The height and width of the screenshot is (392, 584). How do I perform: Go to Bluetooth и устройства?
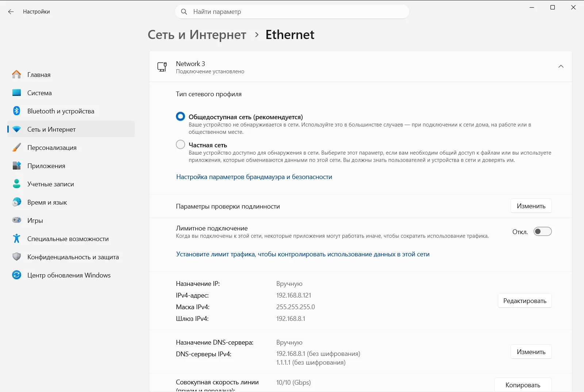coord(71,111)
